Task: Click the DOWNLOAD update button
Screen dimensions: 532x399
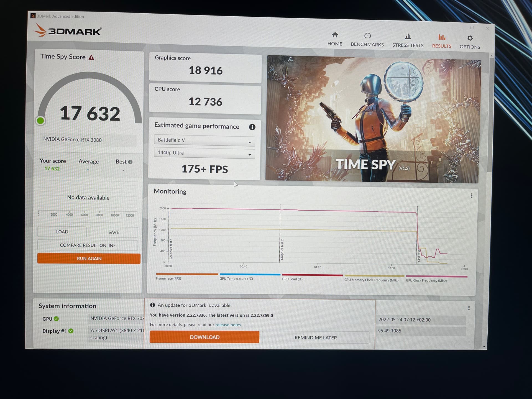Action: pos(204,337)
